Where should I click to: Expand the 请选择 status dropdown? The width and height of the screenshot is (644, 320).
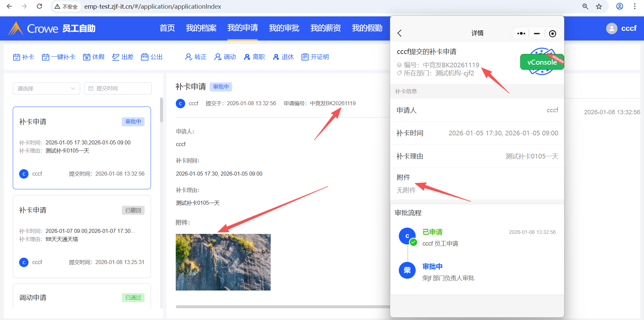46,88
